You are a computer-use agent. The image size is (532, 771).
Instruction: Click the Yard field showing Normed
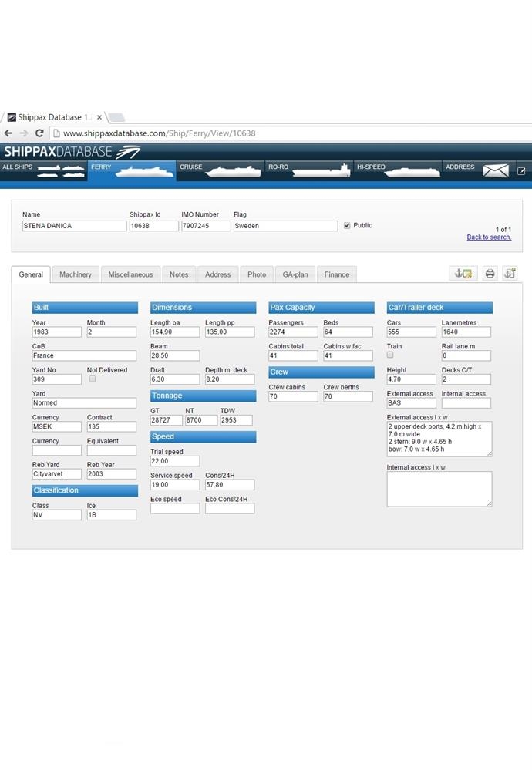tap(84, 402)
